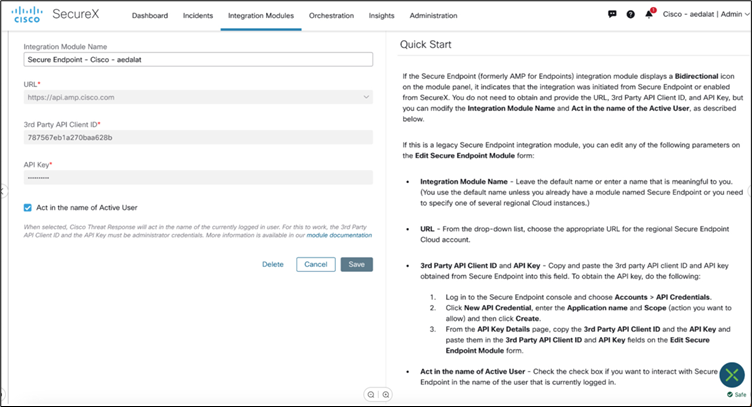752x407 pixels.
Task: Open the Incidents tab
Action: point(198,15)
